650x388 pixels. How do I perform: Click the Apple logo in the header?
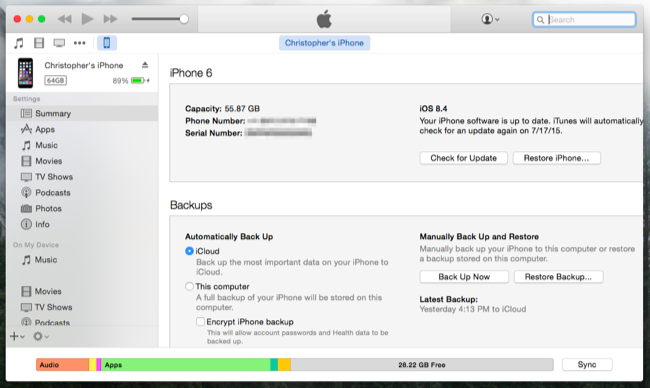click(324, 19)
